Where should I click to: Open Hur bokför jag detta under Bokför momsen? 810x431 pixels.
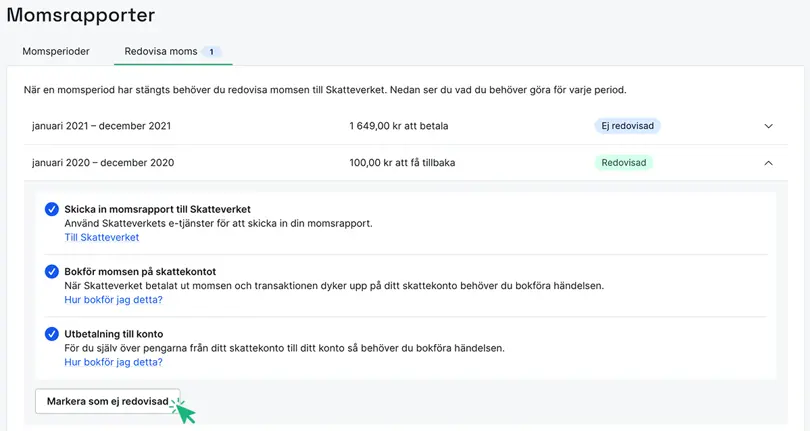113,300
